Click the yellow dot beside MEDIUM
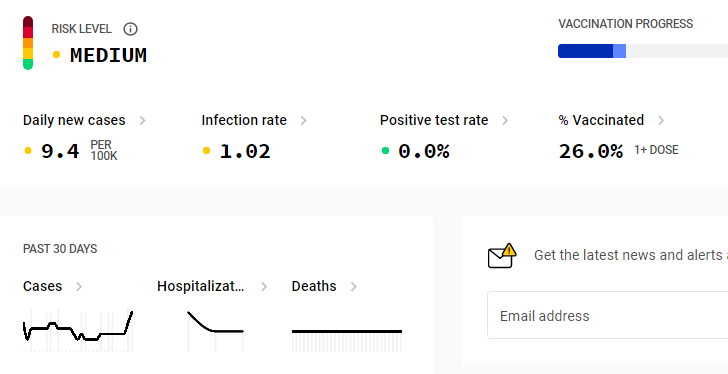728x374 pixels. (57, 55)
